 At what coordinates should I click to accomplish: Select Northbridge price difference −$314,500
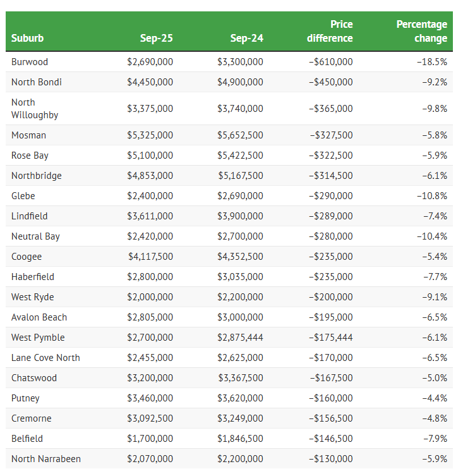click(330, 176)
